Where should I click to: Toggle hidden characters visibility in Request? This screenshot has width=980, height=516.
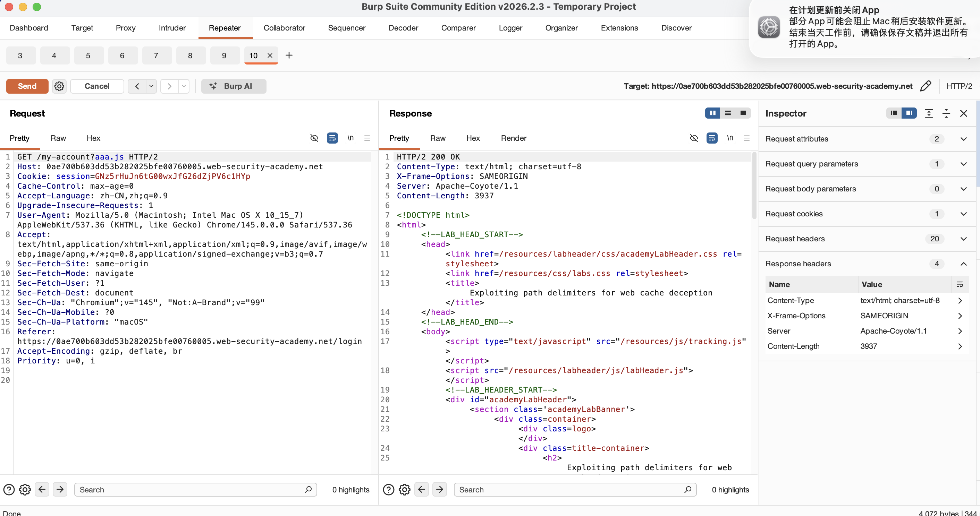[x=314, y=138]
